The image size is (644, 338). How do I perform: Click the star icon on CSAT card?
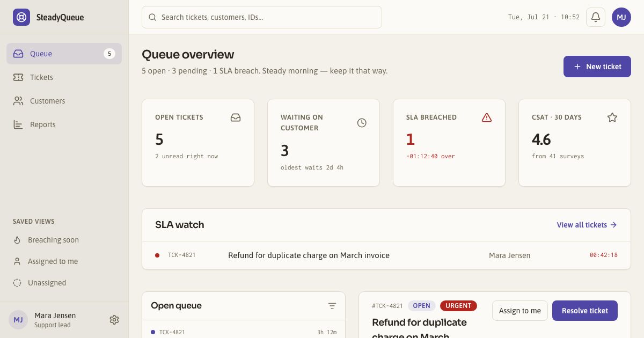(612, 117)
